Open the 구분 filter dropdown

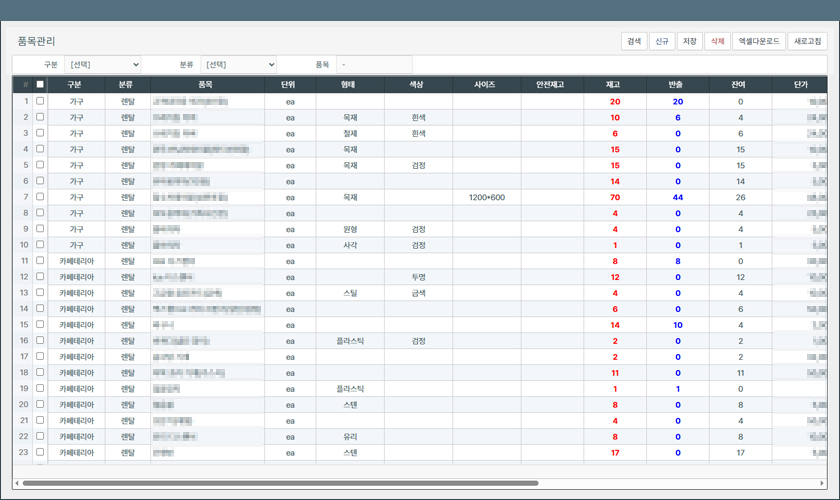(104, 65)
